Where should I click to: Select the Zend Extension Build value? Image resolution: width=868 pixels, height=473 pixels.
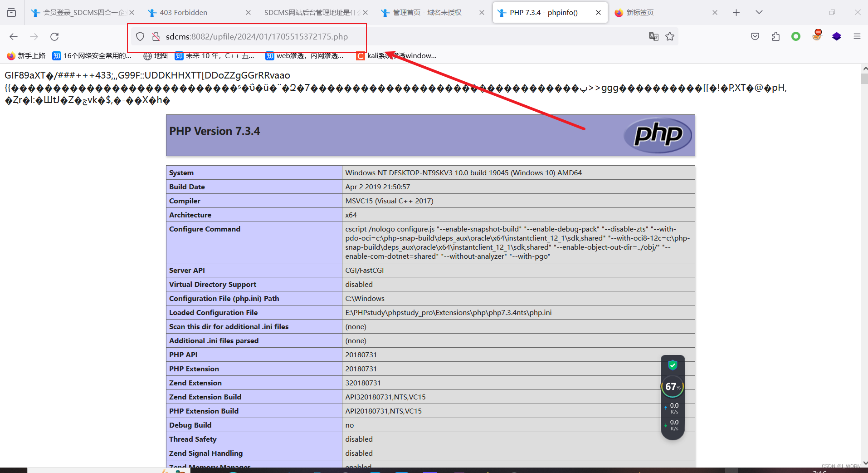pos(385,397)
